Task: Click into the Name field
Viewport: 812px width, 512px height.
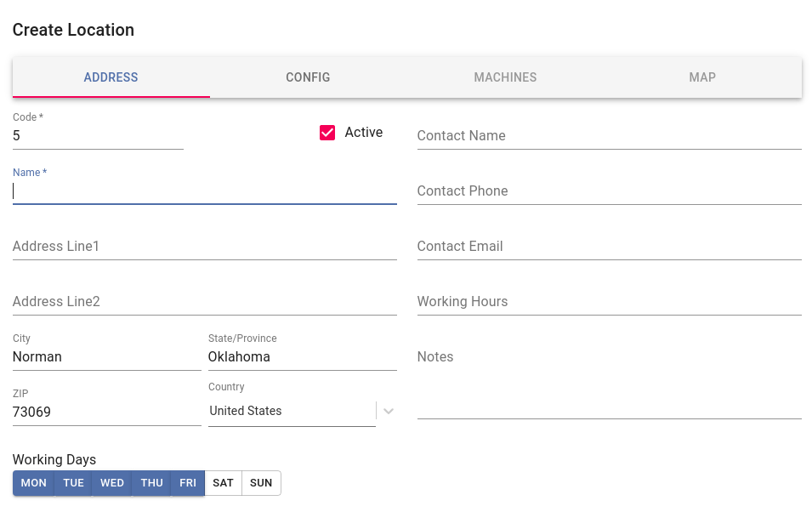Action: [204, 191]
